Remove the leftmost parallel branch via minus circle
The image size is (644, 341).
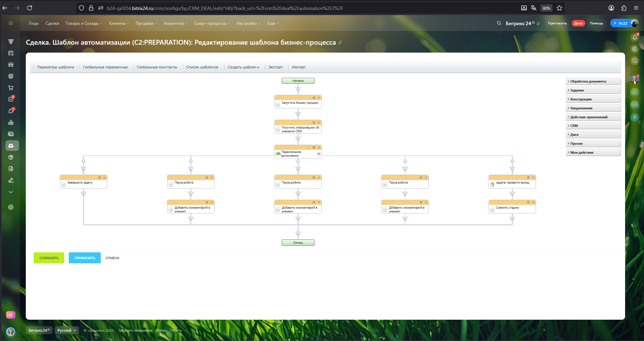[84, 161]
